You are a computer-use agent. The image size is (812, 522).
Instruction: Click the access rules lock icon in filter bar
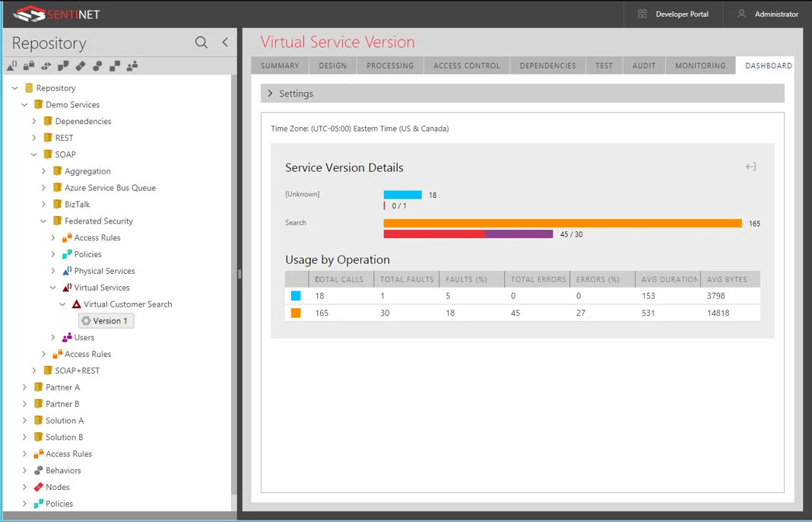point(29,66)
